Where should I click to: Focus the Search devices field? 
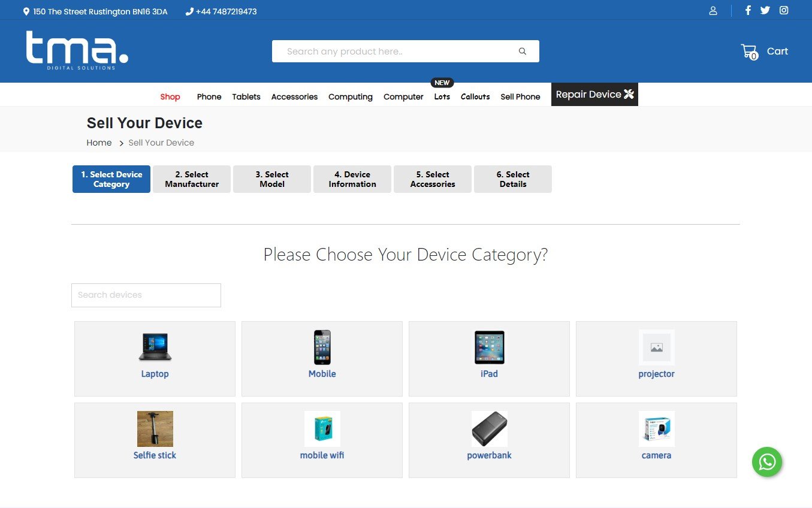tap(146, 295)
